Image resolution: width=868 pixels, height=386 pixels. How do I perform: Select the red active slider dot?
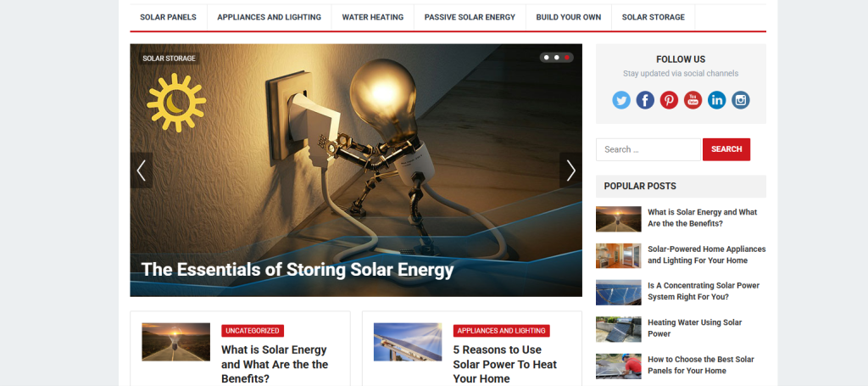pos(567,58)
